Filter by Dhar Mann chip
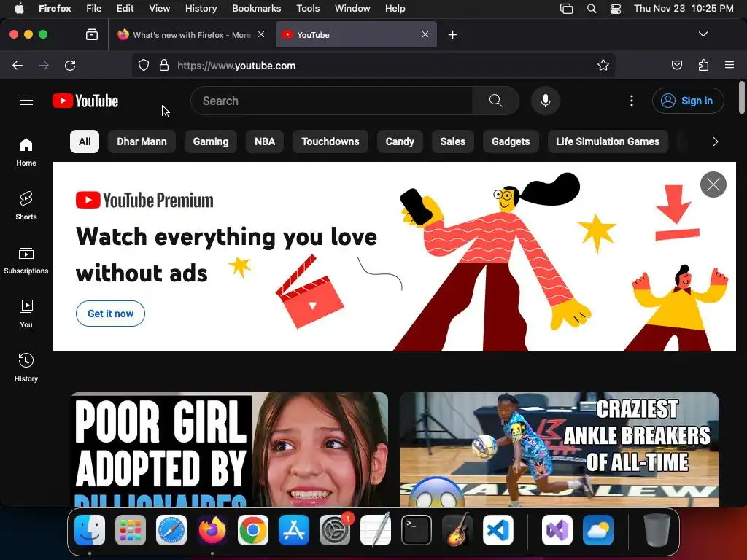The height and width of the screenshot is (560, 747). pos(142,141)
